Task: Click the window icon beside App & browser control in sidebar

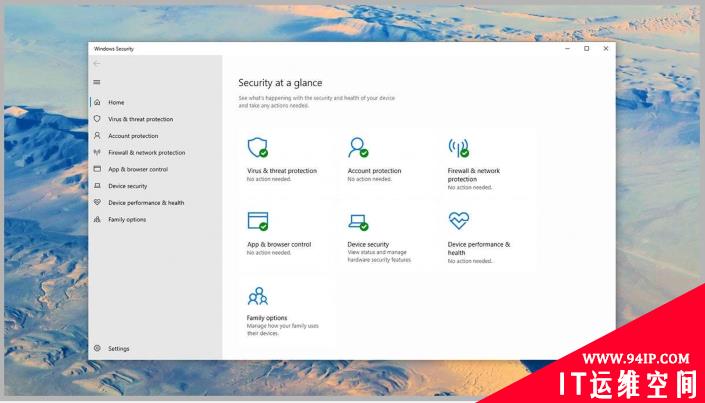Action: 97,169
